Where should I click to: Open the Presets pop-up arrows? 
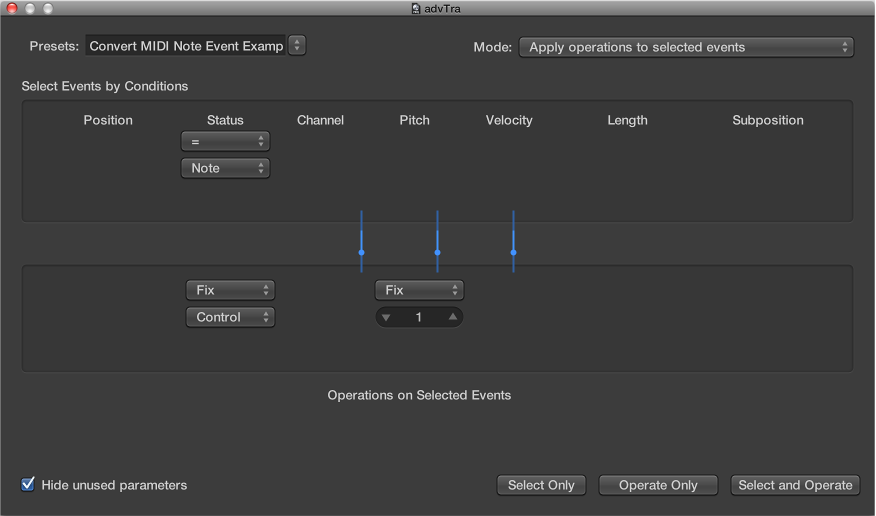coord(297,46)
